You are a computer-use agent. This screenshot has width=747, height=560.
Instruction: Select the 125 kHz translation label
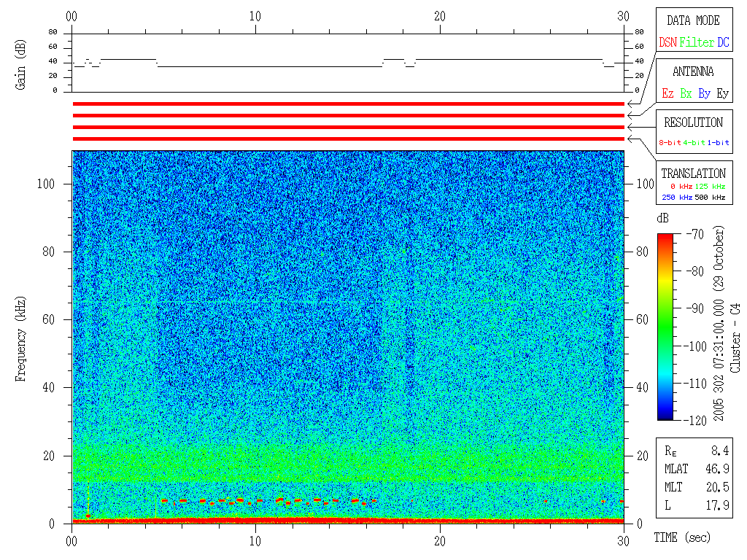(710, 186)
